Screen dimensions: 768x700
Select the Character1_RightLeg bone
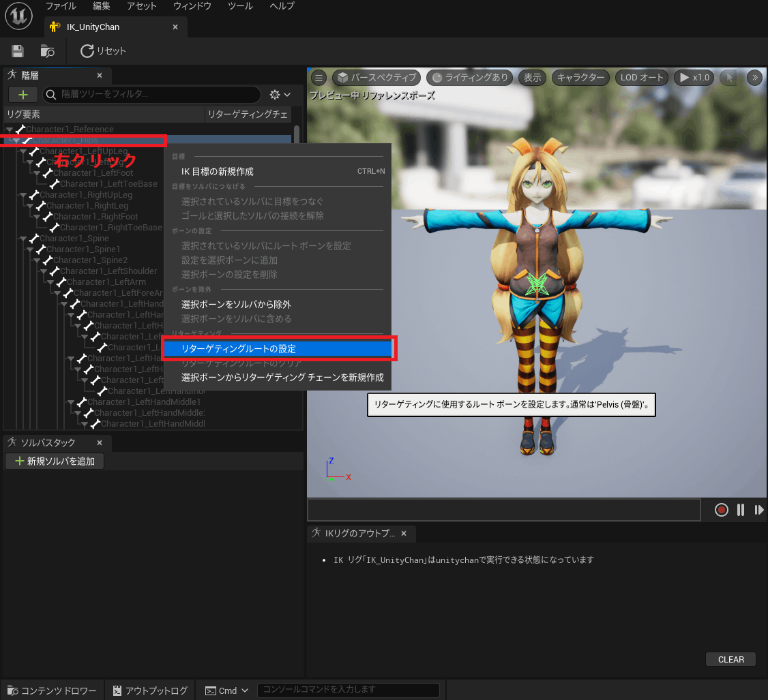coord(87,206)
